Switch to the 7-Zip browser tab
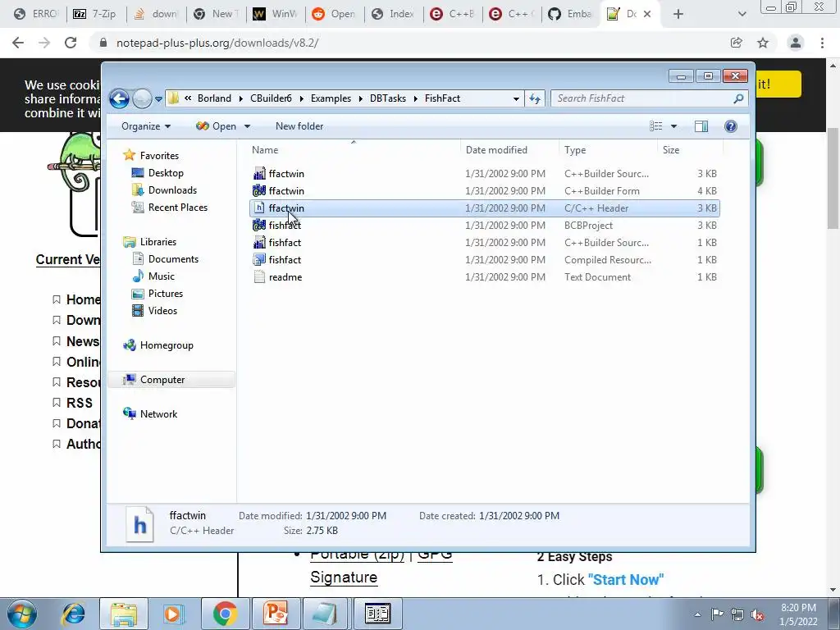This screenshot has height=630, width=840. pos(95,14)
